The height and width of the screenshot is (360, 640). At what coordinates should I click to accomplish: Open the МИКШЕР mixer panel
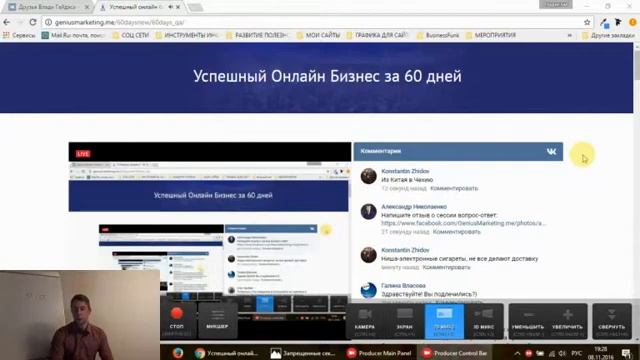pyautogui.click(x=217, y=320)
